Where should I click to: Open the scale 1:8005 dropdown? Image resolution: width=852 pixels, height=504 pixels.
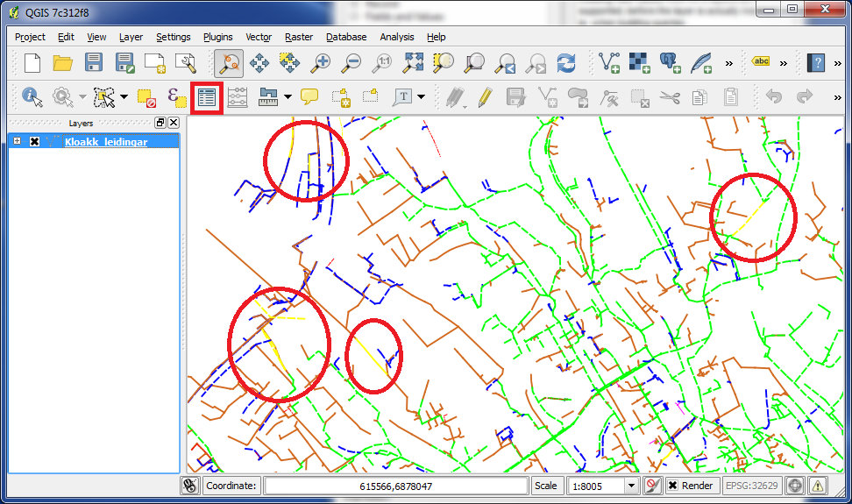631,486
